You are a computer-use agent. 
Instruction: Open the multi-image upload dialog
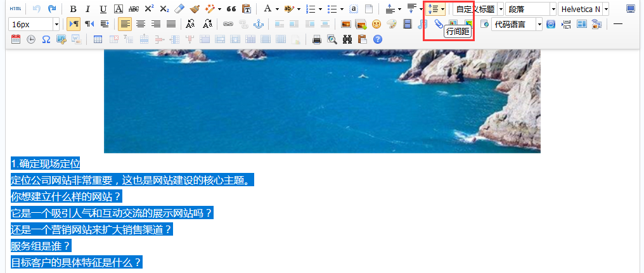point(361,24)
